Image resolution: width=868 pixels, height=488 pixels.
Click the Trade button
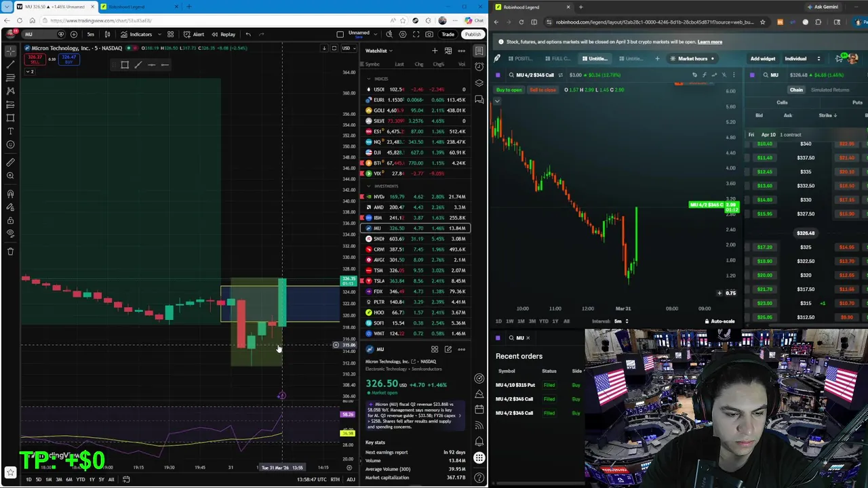coord(448,34)
